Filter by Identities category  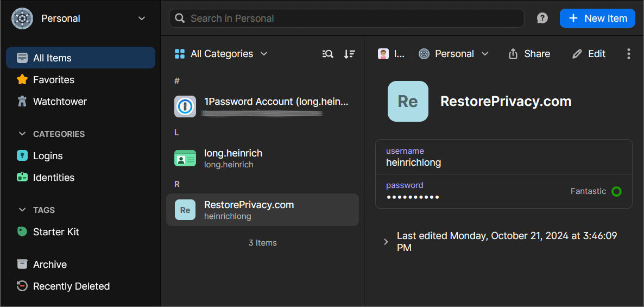[x=80, y=178]
